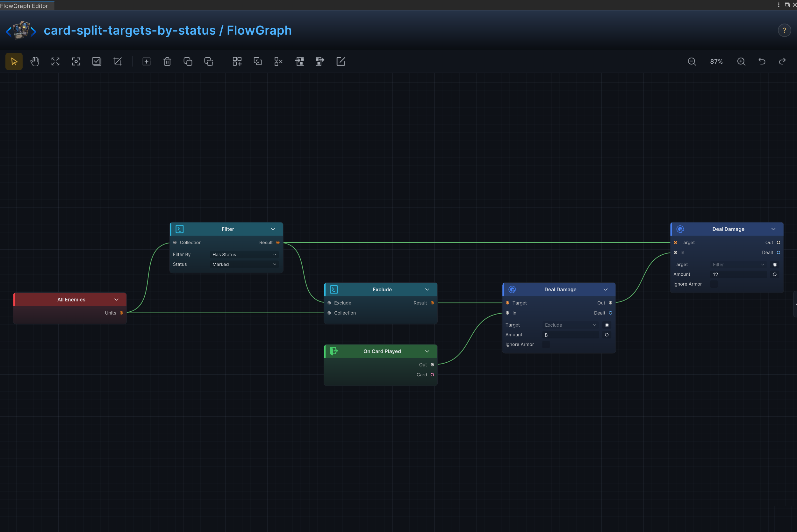
Task: Click the Exclude node script icon
Action: [334, 289]
